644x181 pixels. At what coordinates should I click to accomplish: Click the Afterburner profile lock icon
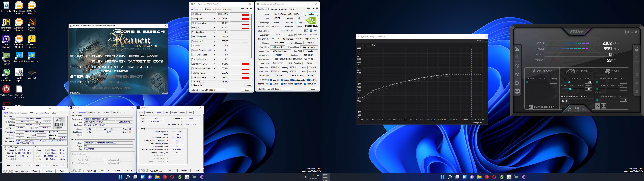click(637, 49)
